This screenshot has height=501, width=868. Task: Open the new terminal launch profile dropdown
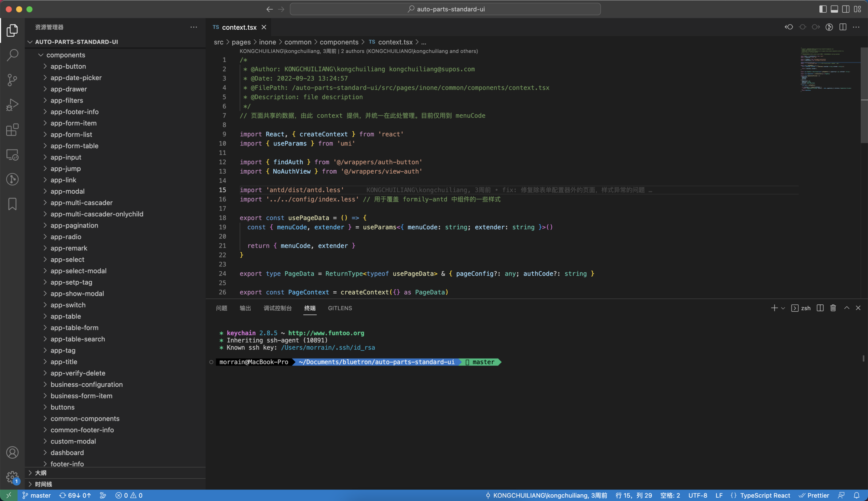[783, 308]
